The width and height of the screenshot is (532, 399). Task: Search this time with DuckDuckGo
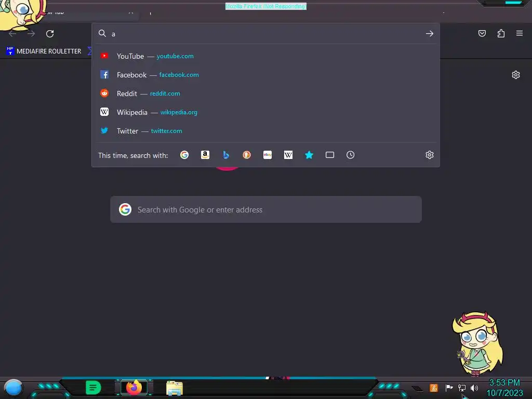coord(247,155)
